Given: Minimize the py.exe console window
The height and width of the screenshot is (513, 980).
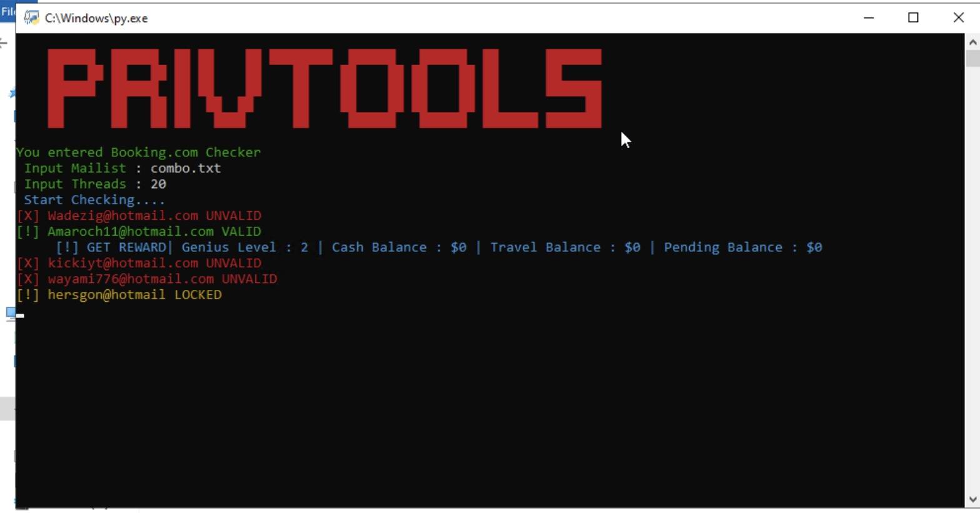Looking at the screenshot, I should click(869, 17).
